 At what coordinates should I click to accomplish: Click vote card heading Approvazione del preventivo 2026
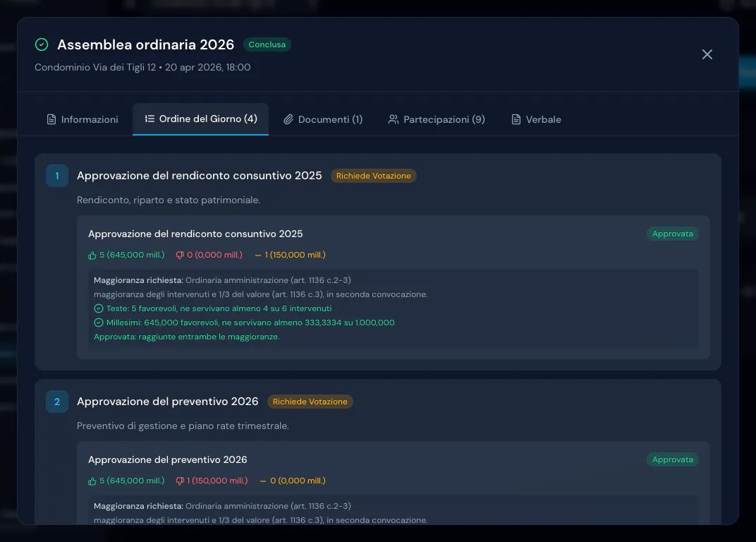tap(167, 459)
